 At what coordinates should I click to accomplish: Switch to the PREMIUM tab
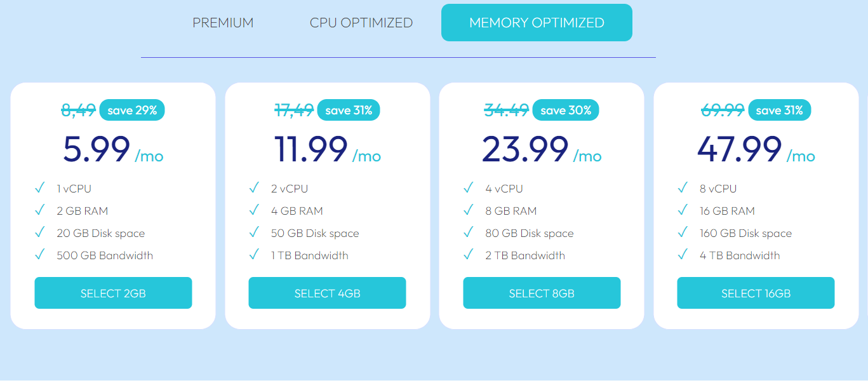223,23
